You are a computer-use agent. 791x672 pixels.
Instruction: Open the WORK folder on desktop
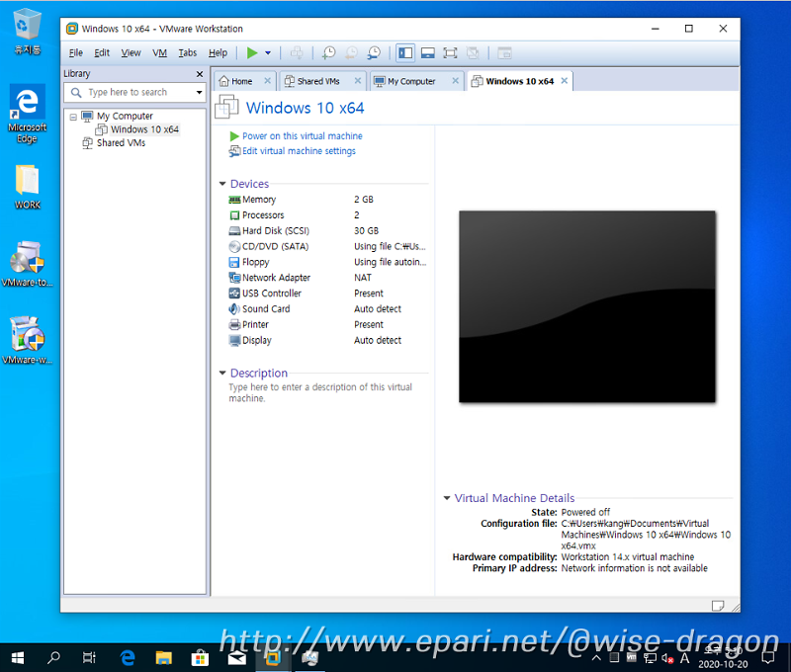pos(28,187)
